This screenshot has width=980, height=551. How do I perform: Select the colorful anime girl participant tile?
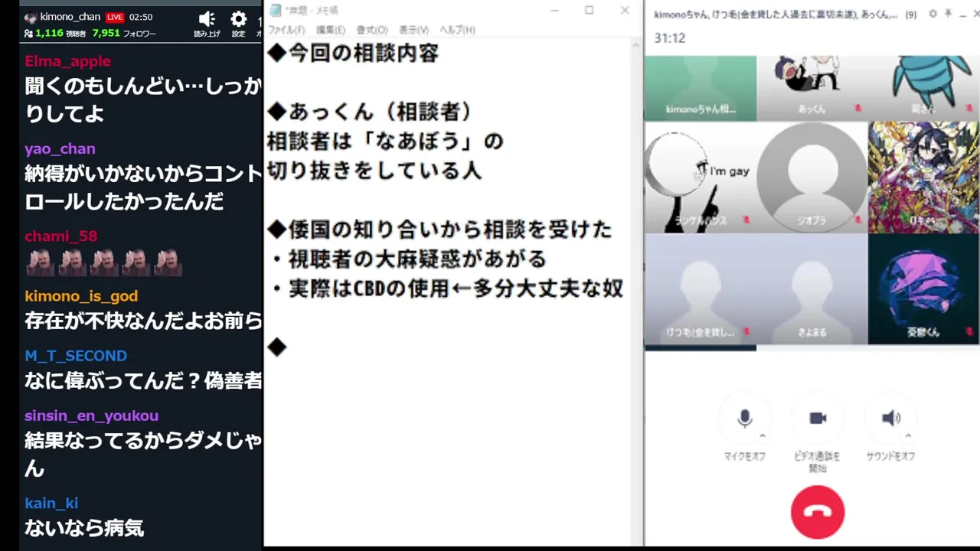(x=924, y=178)
